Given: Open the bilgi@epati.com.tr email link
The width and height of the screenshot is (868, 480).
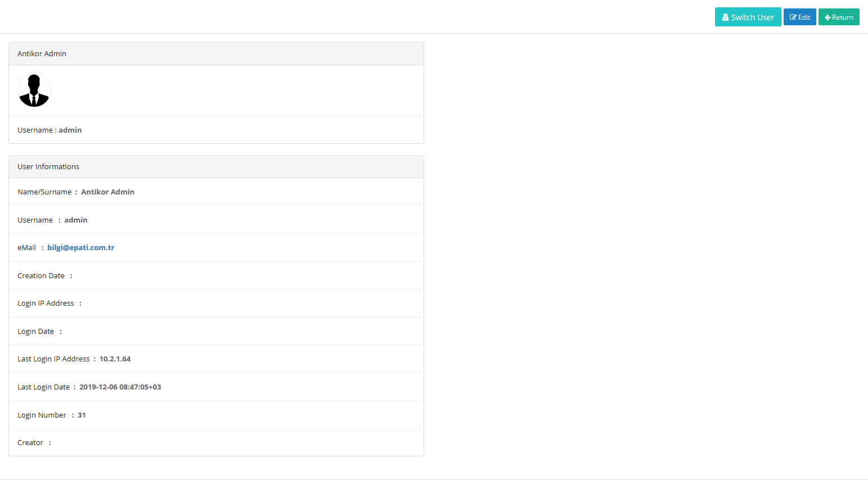Looking at the screenshot, I should tap(81, 247).
